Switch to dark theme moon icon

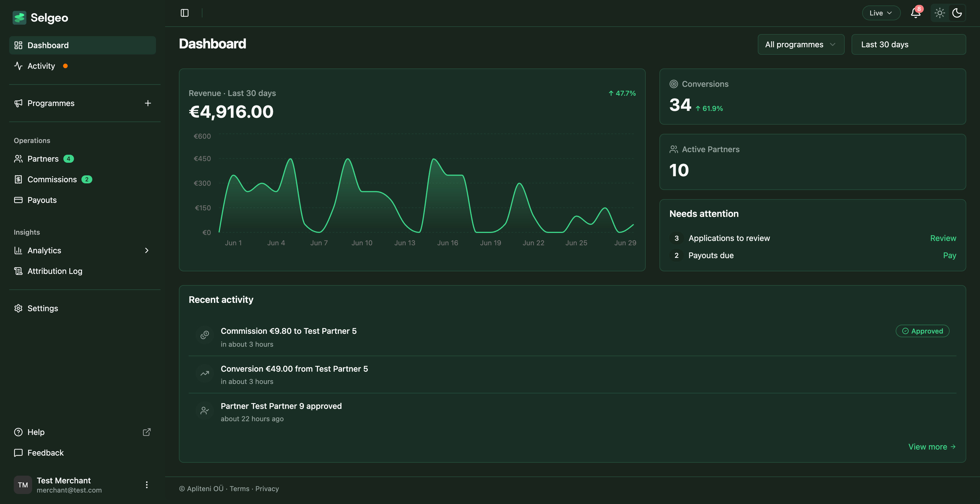tap(957, 13)
